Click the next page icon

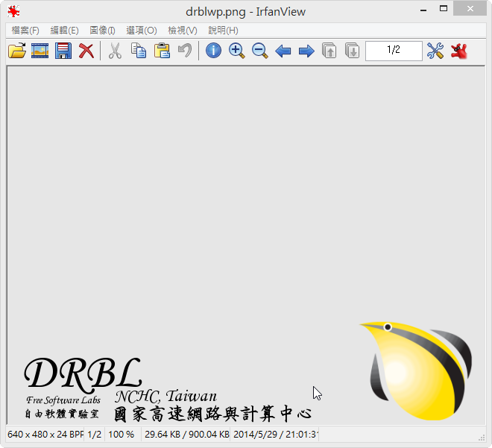(x=352, y=51)
